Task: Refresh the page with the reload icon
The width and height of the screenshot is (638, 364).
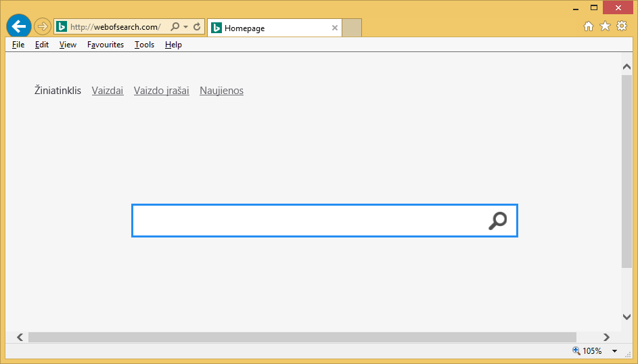Action: coord(197,27)
